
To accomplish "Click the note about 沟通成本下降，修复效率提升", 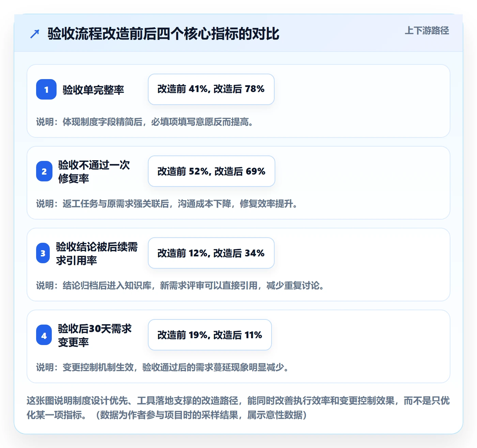I will (x=167, y=204).
